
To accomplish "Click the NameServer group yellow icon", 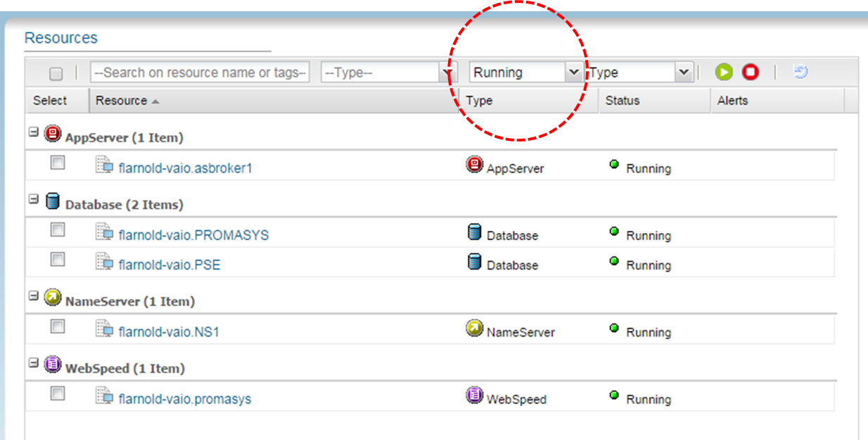I will pos(52,297).
